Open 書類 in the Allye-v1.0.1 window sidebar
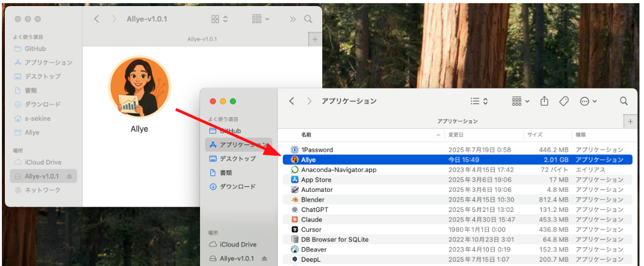Image resolution: width=644 pixels, height=266 pixels. [x=26, y=90]
